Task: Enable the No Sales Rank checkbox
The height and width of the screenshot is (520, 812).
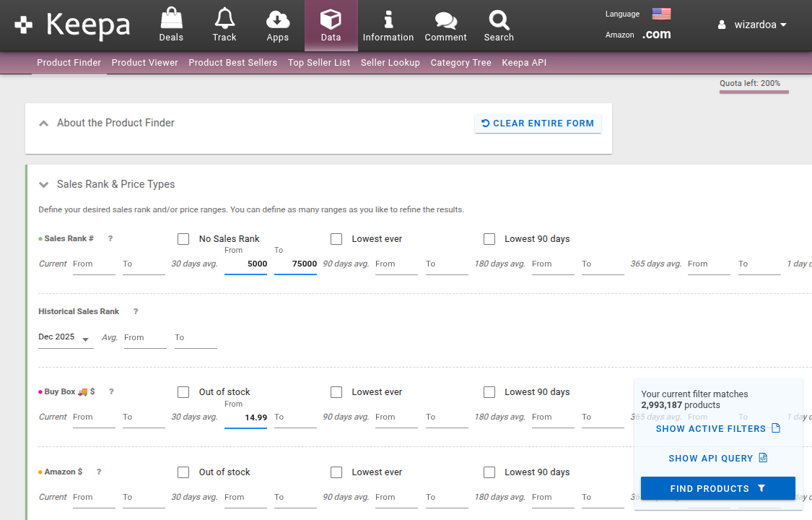Action: pos(183,238)
